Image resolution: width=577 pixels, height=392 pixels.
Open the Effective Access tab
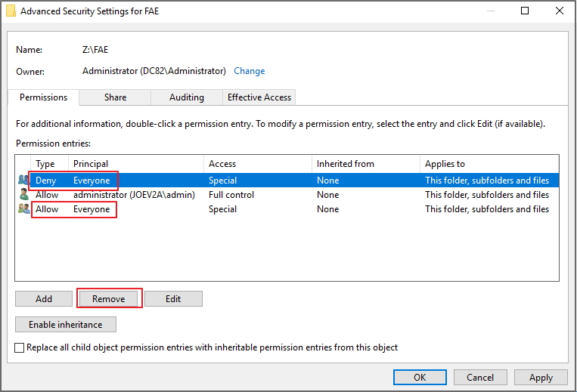[259, 97]
